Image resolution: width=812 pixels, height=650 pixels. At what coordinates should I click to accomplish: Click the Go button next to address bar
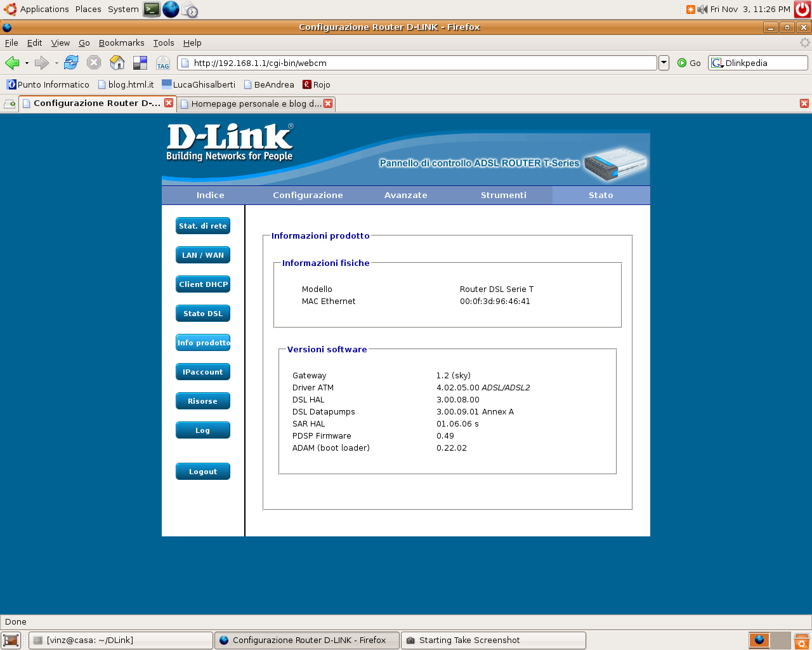click(x=689, y=63)
